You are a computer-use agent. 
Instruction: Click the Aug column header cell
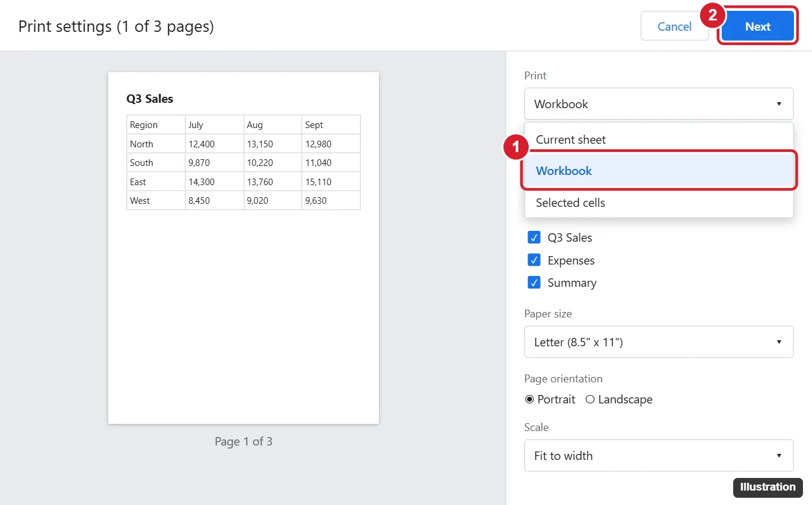[x=272, y=125]
